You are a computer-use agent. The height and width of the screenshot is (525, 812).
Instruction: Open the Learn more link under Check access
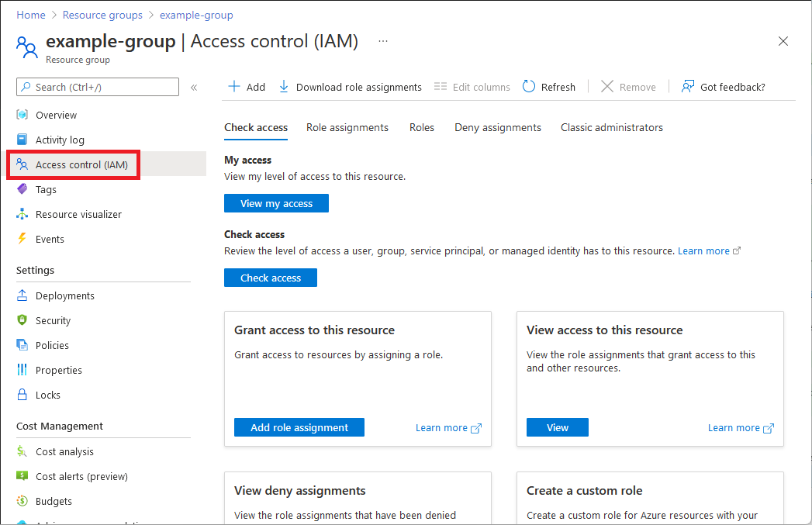[703, 250]
